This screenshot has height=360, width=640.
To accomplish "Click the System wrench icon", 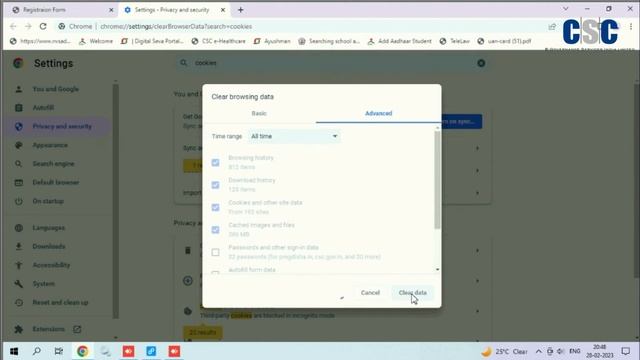I will 18,284.
